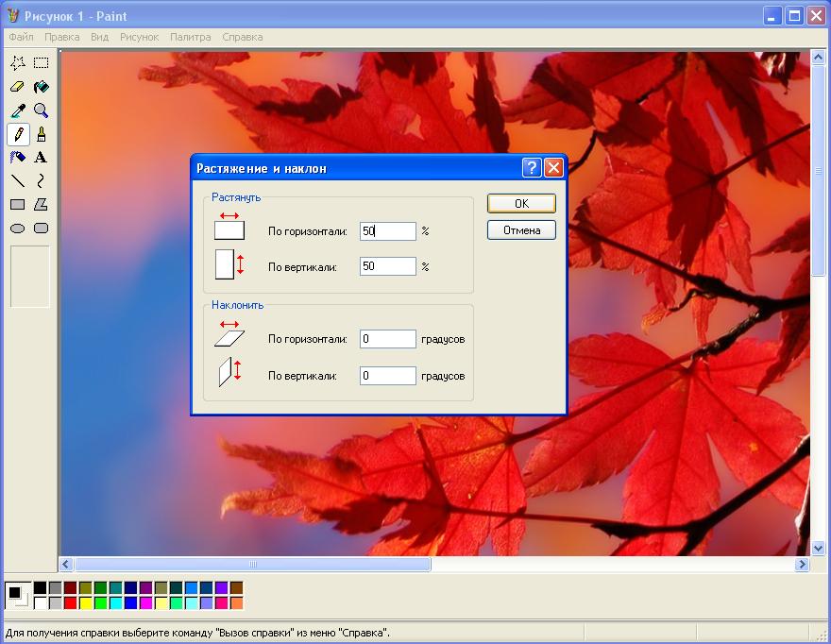Pick the yellow color swatch in palette

click(85, 602)
